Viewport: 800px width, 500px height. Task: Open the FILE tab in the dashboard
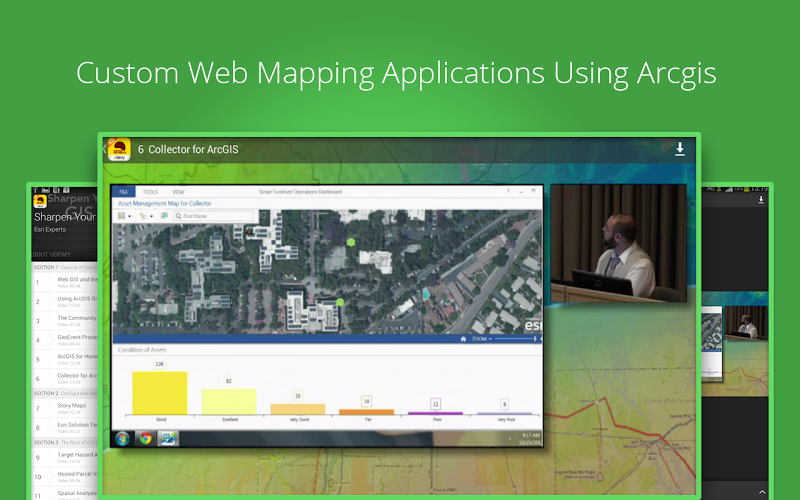(x=123, y=191)
